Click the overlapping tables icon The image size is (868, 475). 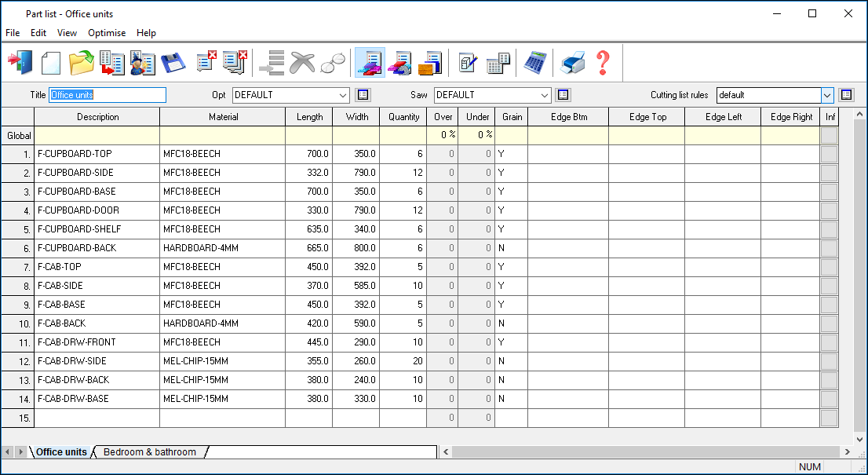[498, 62]
